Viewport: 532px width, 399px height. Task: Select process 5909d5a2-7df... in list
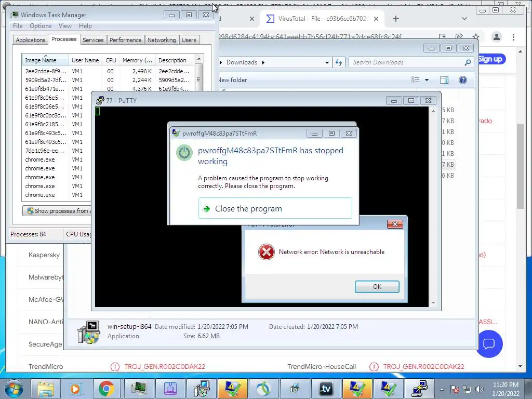pos(46,80)
